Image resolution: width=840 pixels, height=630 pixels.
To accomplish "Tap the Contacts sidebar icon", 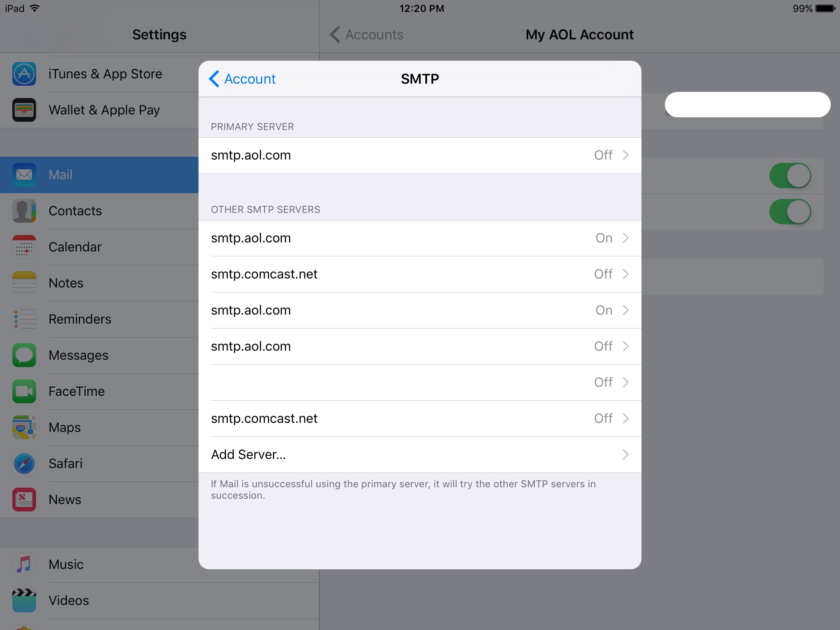I will [24, 211].
